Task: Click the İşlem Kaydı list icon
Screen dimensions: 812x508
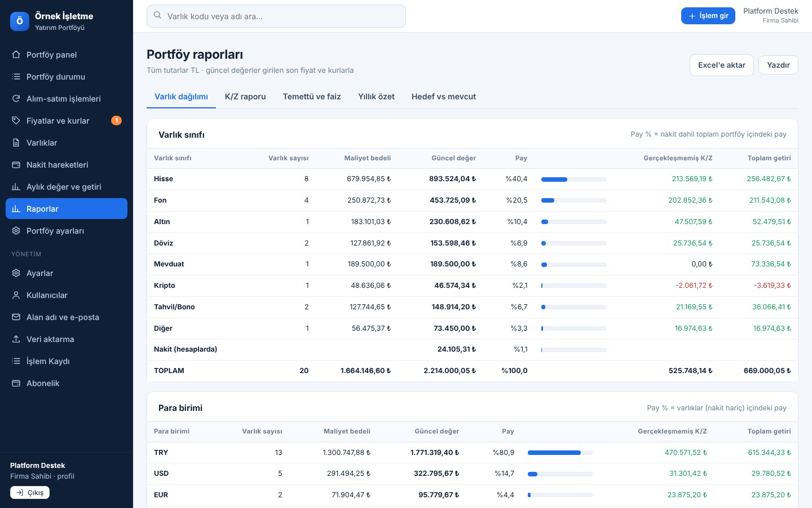Action: click(16, 361)
